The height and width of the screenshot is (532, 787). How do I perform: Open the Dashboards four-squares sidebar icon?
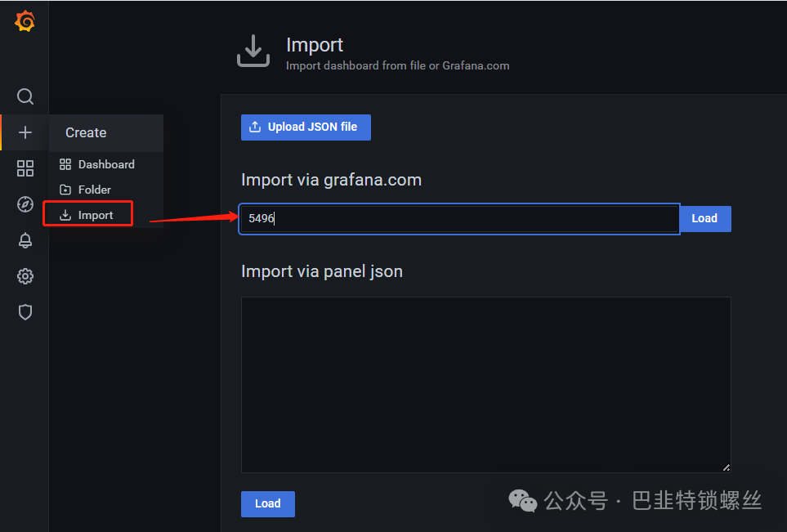click(x=25, y=168)
